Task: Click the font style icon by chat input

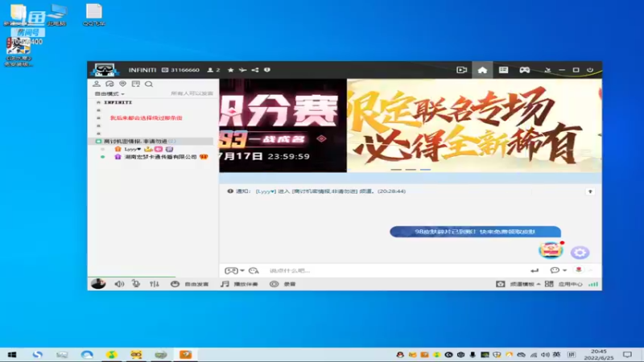Action: pyautogui.click(x=254, y=270)
